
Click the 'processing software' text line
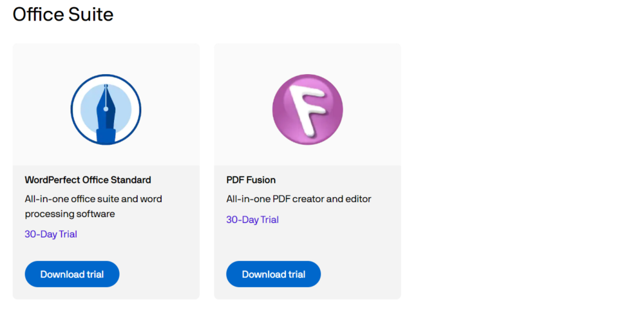[70, 214]
